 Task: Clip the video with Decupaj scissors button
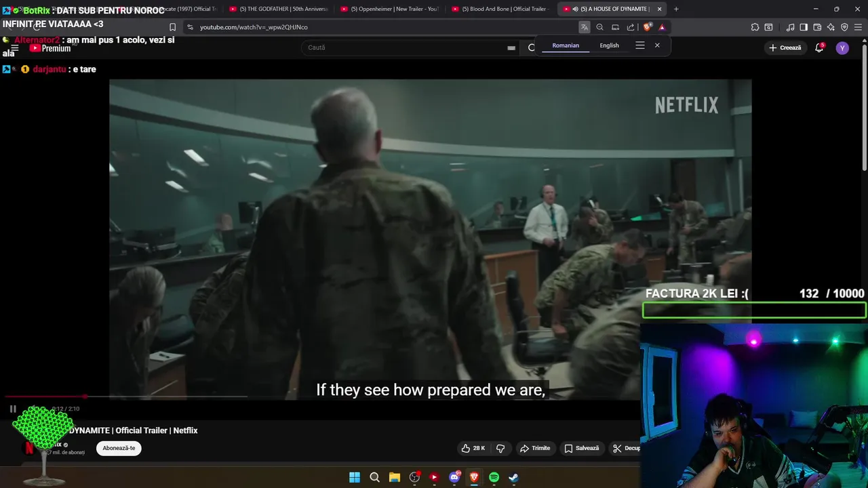[626, 448]
